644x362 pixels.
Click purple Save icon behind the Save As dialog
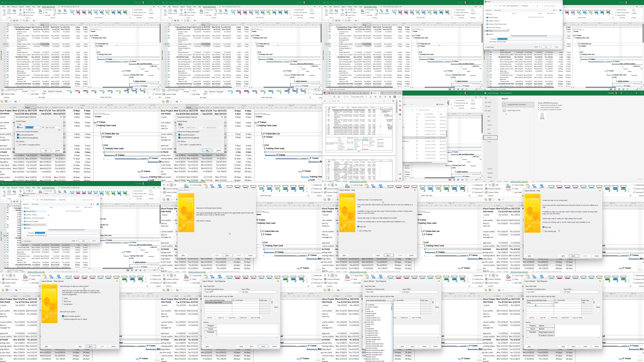[x=14, y=202]
